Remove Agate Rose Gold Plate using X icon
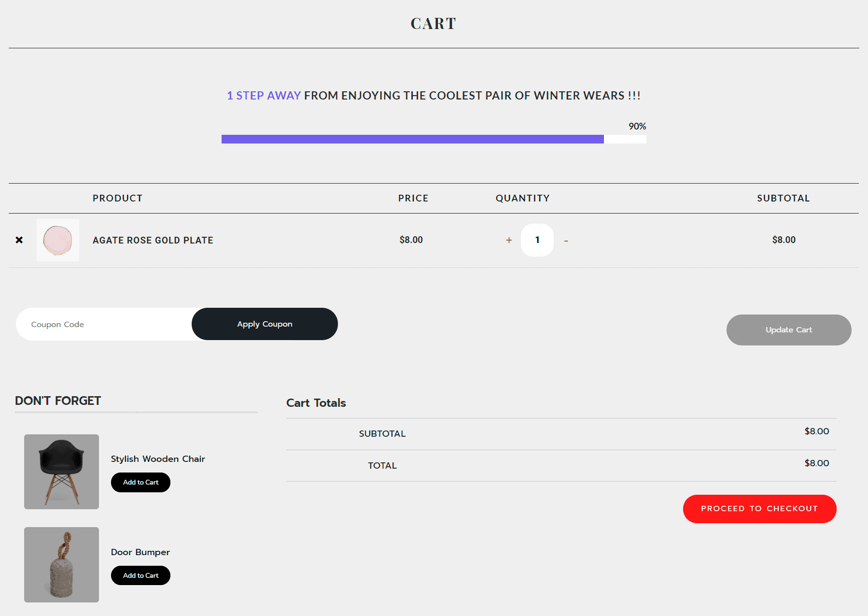Viewport: 868px width, 616px height. [x=19, y=240]
